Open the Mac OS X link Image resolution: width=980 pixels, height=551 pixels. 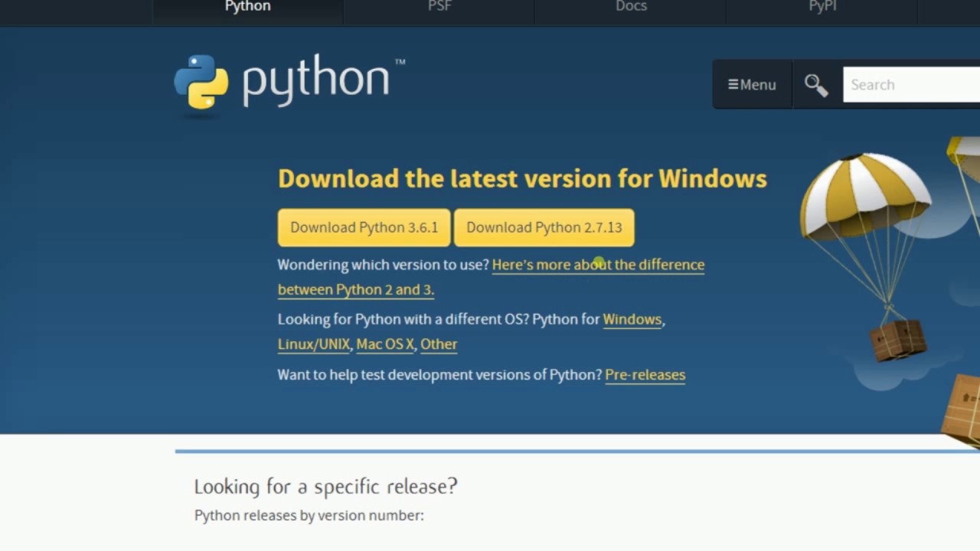(385, 344)
